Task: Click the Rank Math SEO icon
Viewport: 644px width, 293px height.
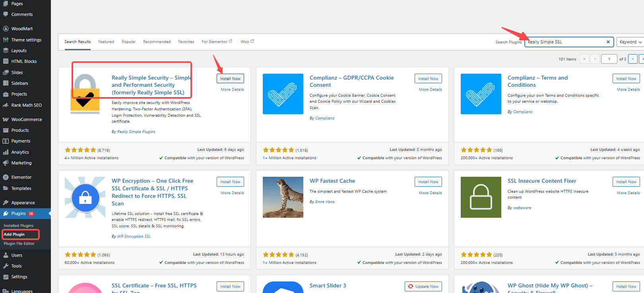Action: [x=6, y=105]
